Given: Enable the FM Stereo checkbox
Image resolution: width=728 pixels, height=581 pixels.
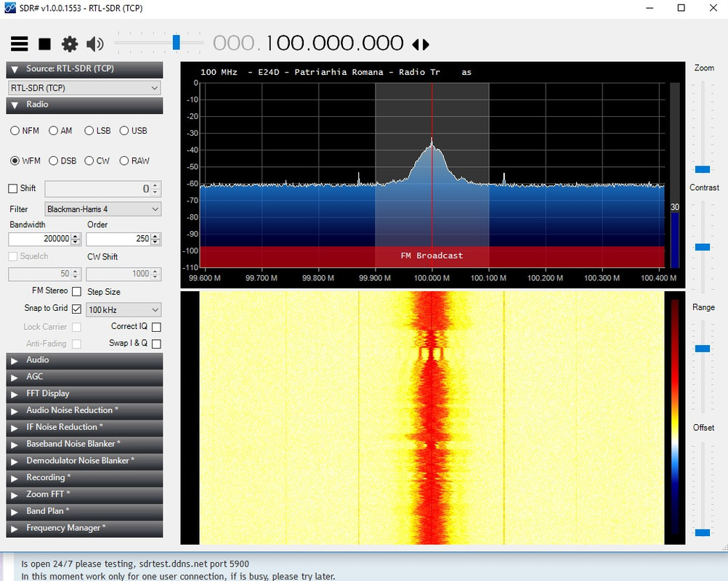Looking at the screenshot, I should click(76, 291).
